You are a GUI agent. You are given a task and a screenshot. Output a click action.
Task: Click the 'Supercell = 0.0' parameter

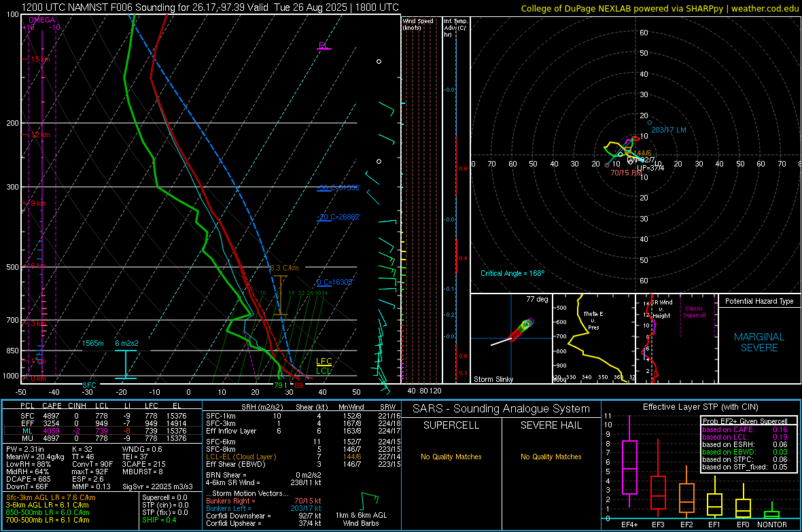[164, 497]
